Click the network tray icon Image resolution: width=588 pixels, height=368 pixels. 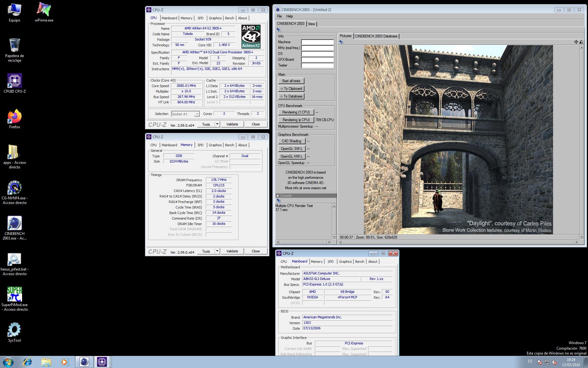pyautogui.click(x=547, y=362)
